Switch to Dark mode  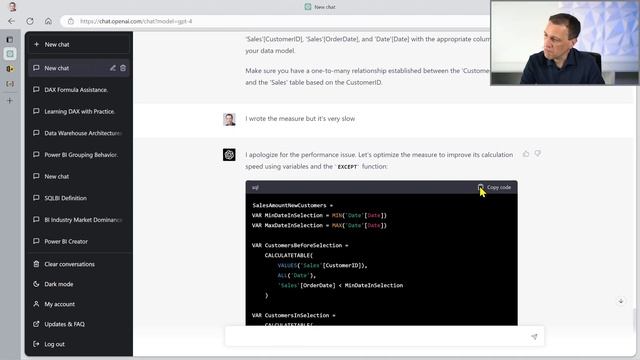pyautogui.click(x=79, y=284)
